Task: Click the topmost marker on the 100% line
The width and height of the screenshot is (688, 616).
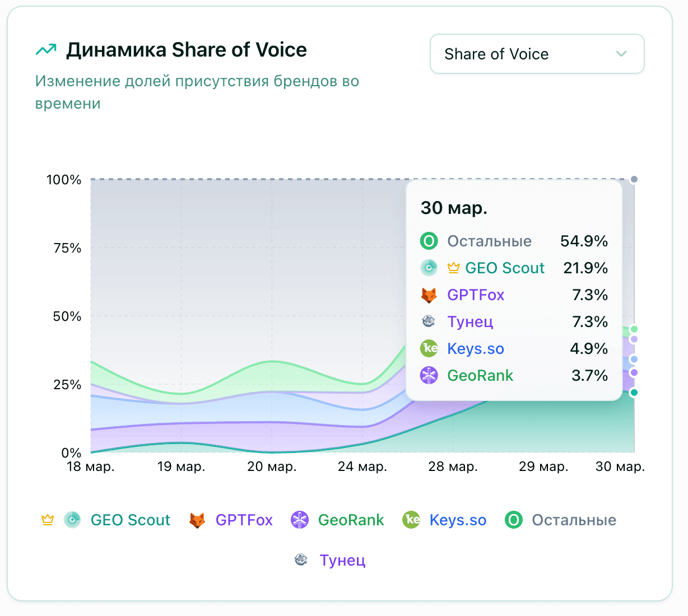Action: click(x=634, y=179)
